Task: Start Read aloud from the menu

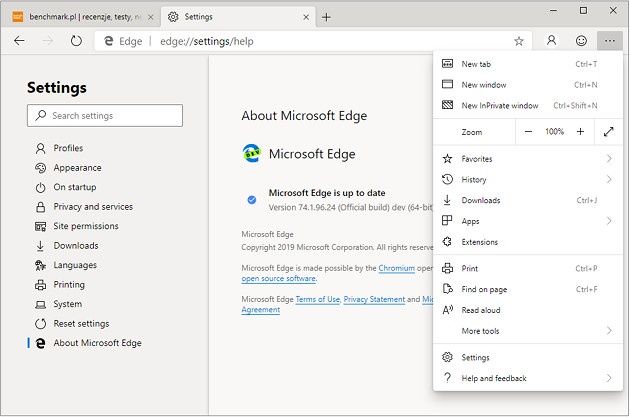Action: [x=528, y=310]
